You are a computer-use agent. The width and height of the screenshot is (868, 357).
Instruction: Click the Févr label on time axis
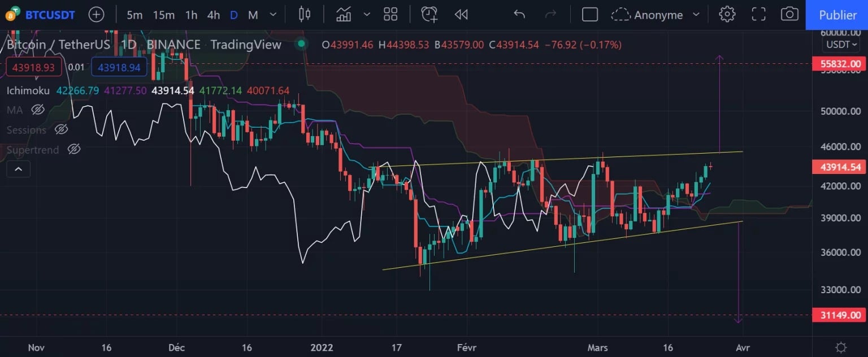[x=466, y=347]
